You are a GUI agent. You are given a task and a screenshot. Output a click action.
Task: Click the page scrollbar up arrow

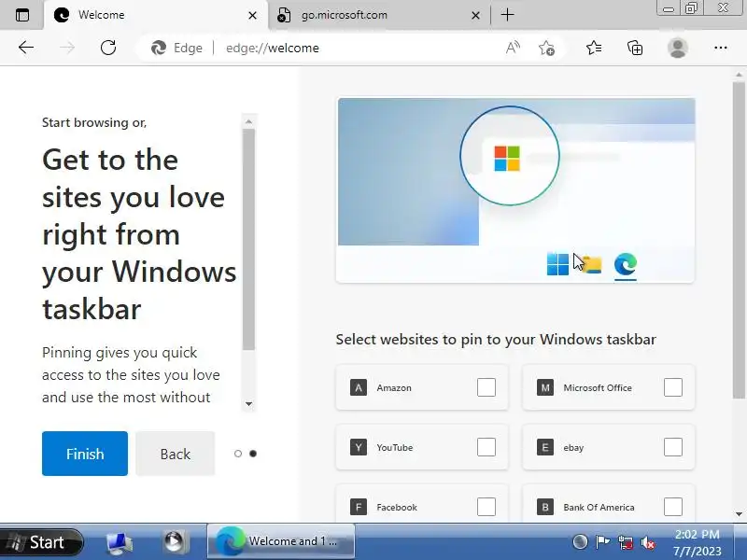(x=739, y=75)
